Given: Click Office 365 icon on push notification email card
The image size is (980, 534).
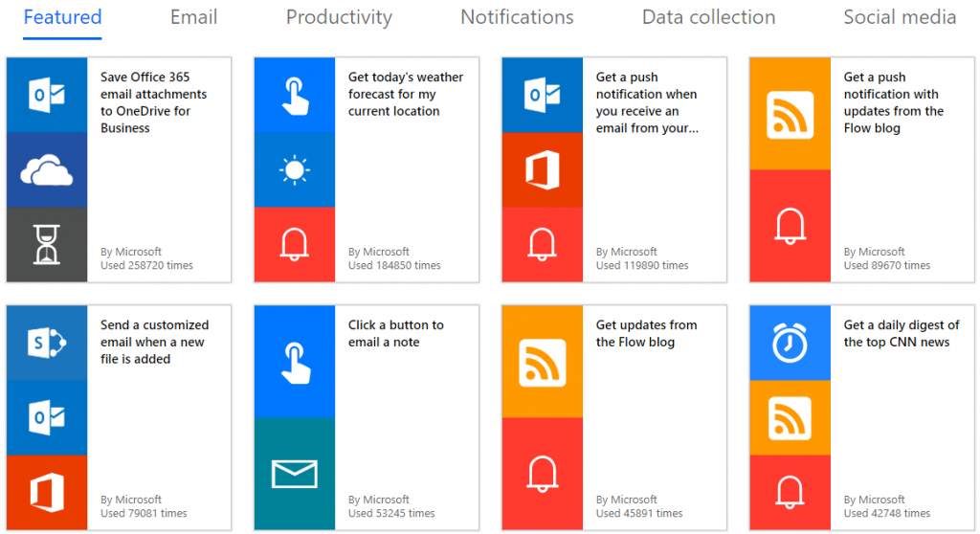Looking at the screenshot, I should pos(543,170).
